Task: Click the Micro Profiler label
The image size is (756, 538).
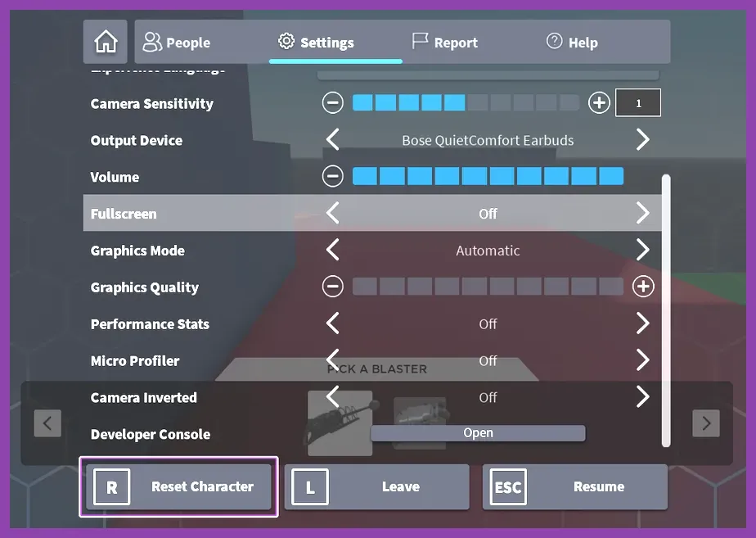Action: [x=135, y=361]
